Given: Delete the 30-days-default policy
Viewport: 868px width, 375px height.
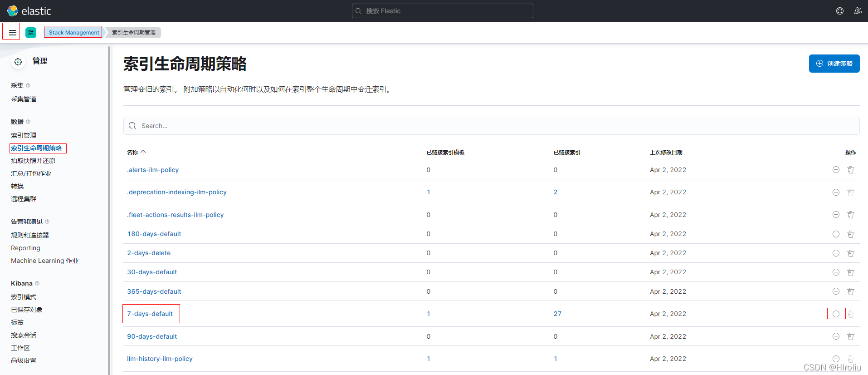Looking at the screenshot, I should click(851, 272).
